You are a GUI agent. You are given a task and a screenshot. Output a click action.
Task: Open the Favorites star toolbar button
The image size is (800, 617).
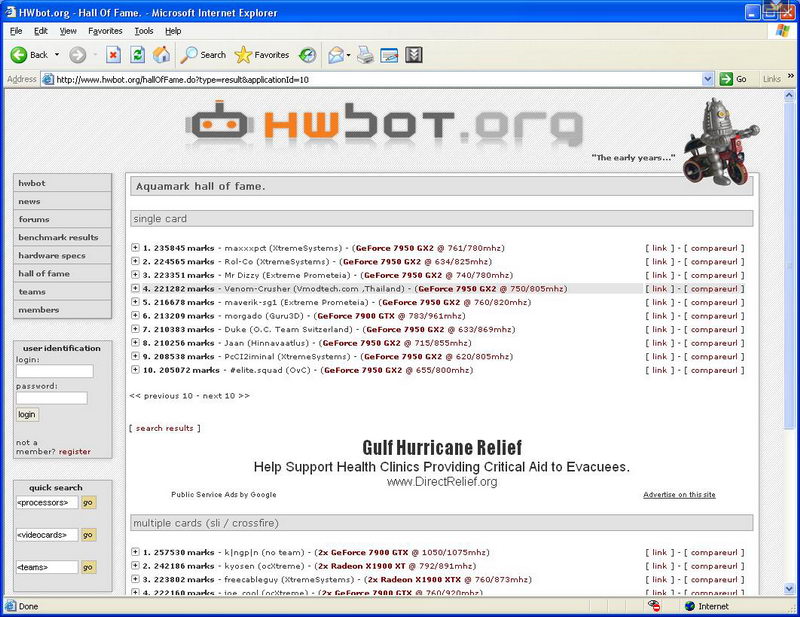[x=262, y=55]
